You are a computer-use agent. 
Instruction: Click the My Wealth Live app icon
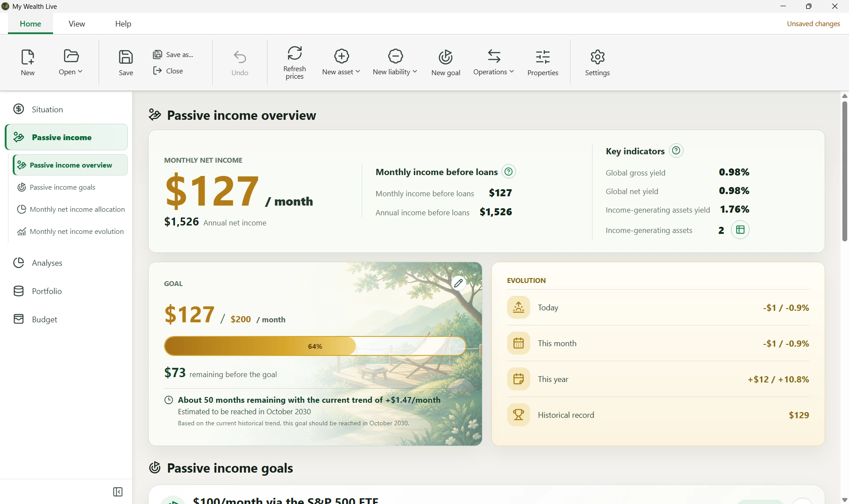tap(5, 6)
